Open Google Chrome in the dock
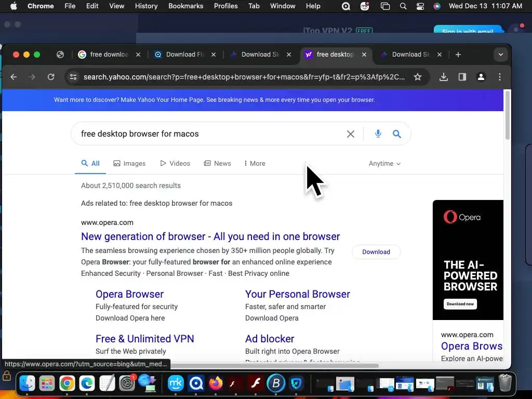 (x=67, y=383)
